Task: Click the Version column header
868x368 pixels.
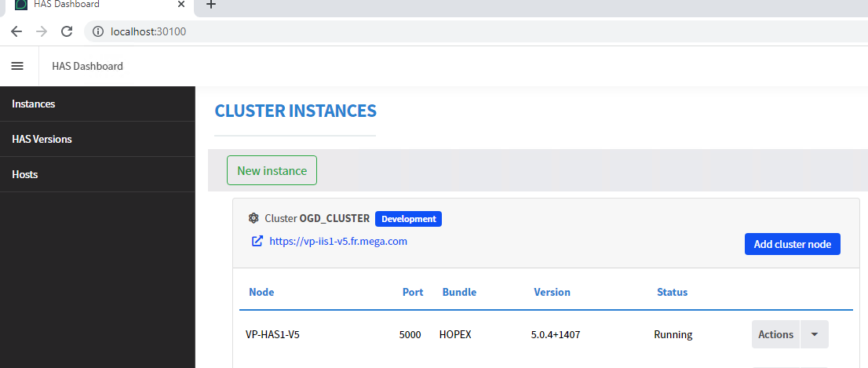Action: point(552,292)
